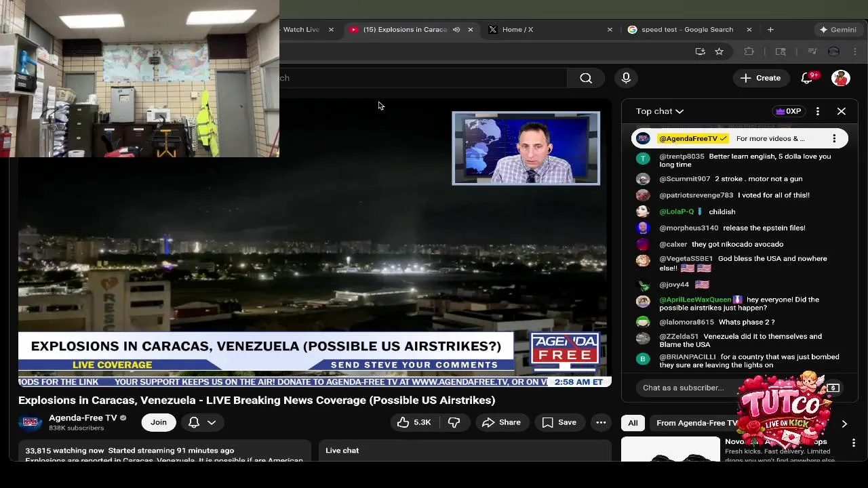Open Chrome three-dot menu
Screen dimensions: 868x488
click(855, 52)
